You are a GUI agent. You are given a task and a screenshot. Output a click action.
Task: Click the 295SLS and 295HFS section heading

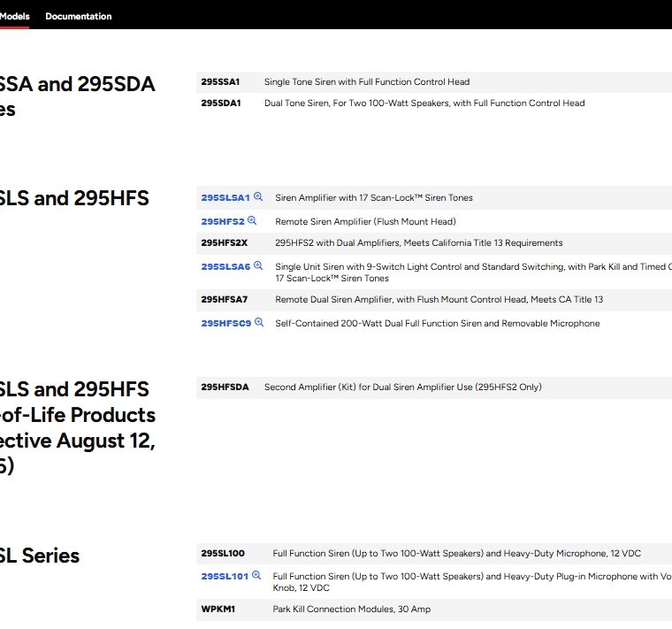[74, 198]
